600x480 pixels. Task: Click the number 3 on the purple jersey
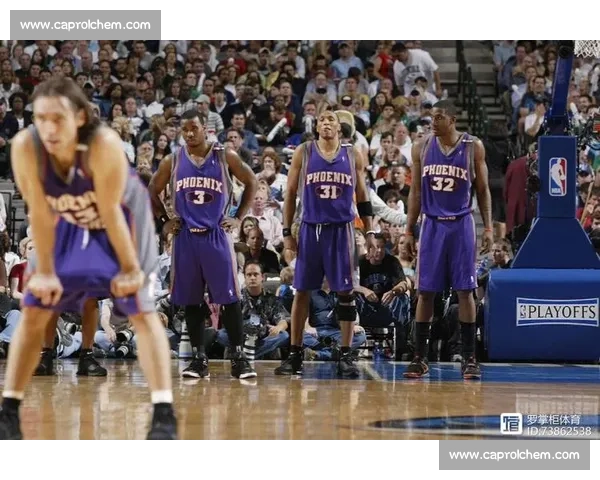point(199,198)
